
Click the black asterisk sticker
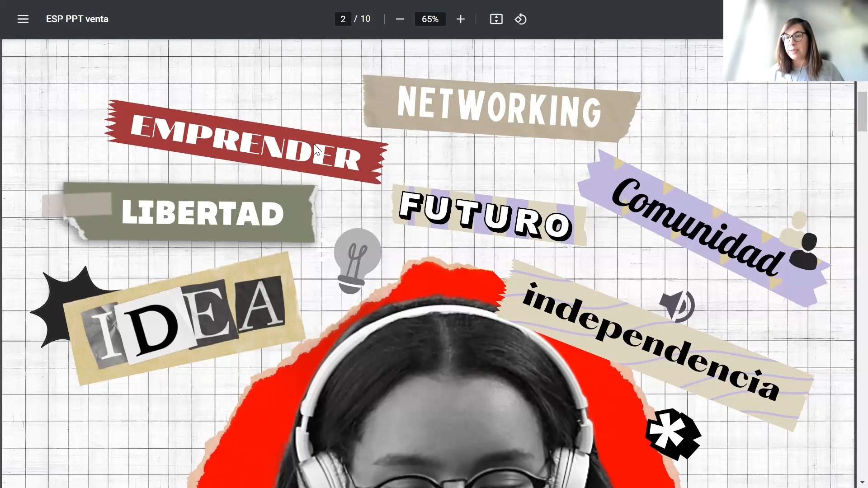coord(673,434)
